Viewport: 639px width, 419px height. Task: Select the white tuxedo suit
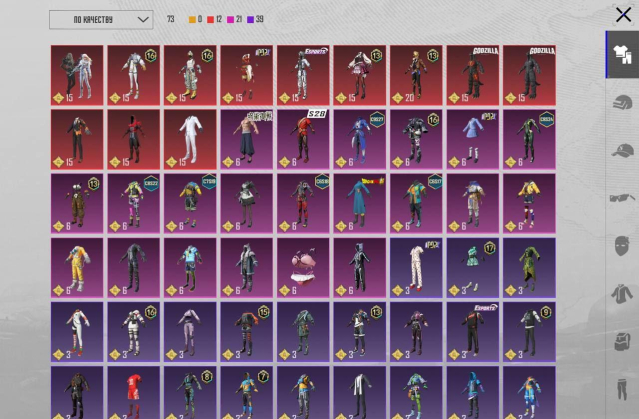coord(190,139)
